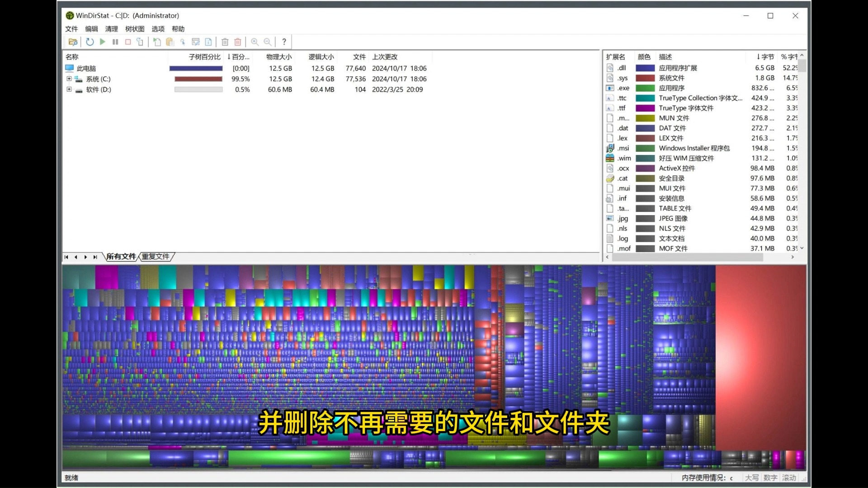Image resolution: width=868 pixels, height=488 pixels.
Task: Click the refresh all toolbar icon
Action: (x=90, y=42)
